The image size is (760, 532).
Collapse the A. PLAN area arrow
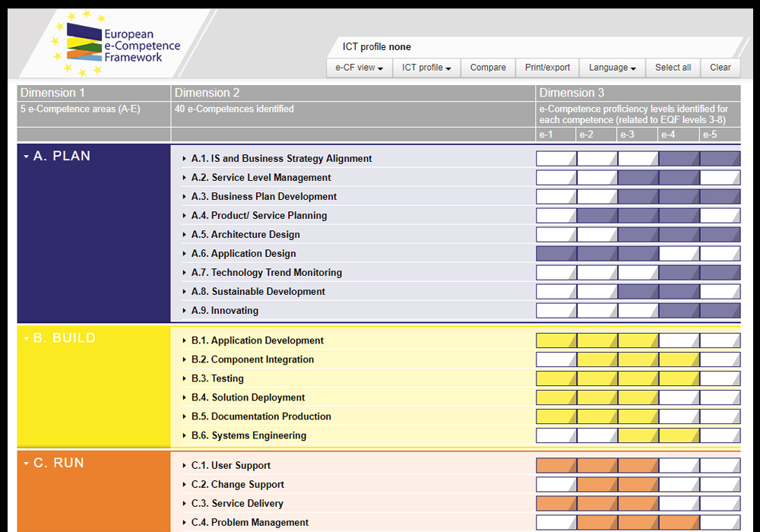tap(27, 157)
